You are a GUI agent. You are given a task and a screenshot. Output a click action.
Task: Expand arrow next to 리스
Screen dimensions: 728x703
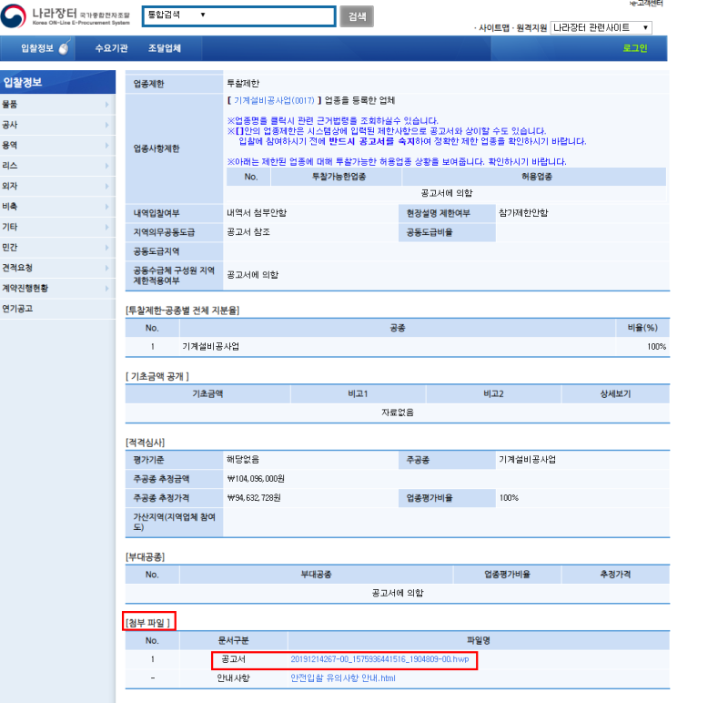coord(106,166)
